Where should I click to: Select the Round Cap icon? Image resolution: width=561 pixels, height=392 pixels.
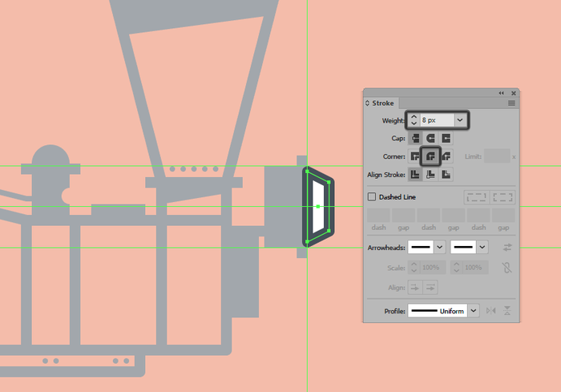pos(431,138)
